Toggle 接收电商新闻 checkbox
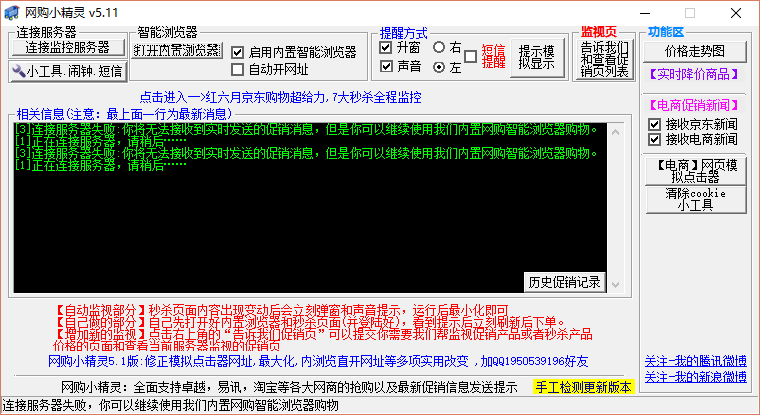 click(656, 140)
